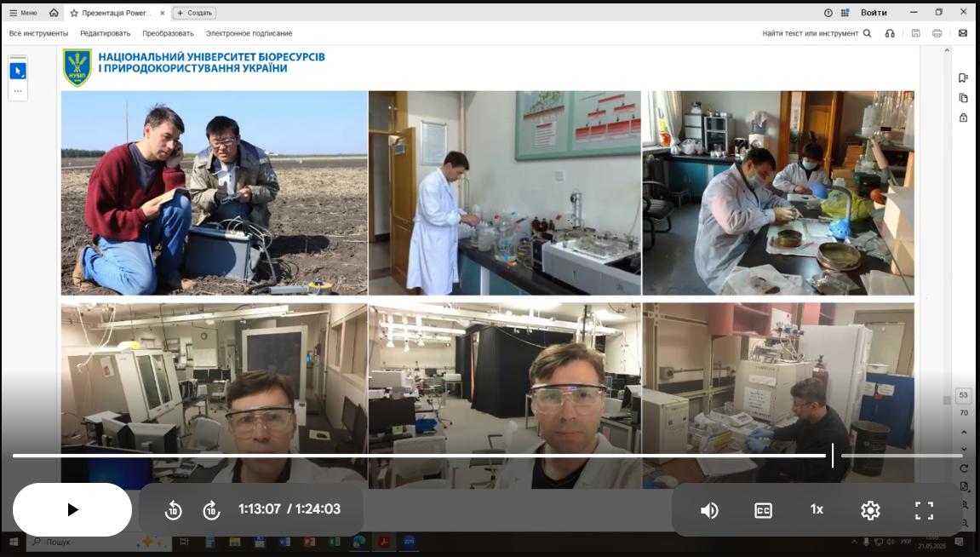Seek on the video progress bar

[x=488, y=456]
